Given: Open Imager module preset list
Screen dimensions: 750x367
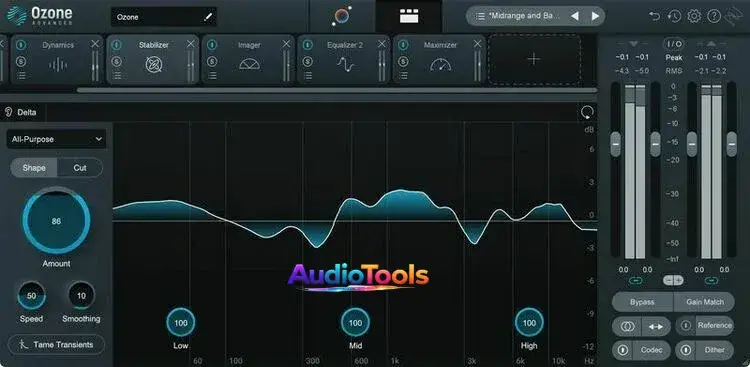Looking at the screenshot, I should (x=212, y=76).
